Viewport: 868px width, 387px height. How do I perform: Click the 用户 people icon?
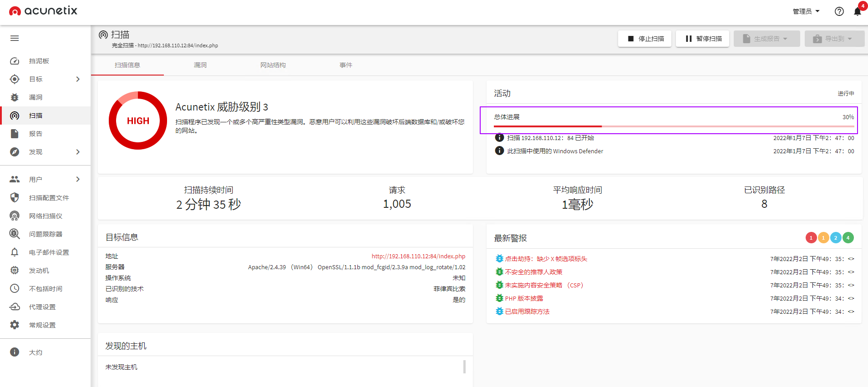(x=15, y=179)
